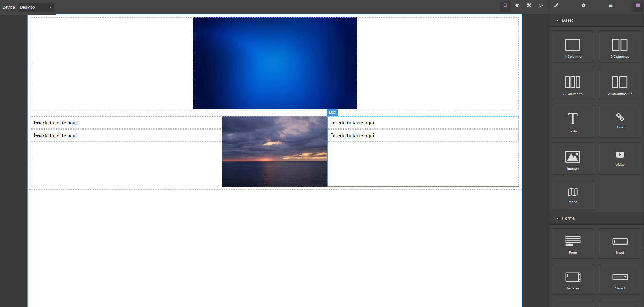The width and height of the screenshot is (644, 307).
Task: Click second right-column 'Inserta tu texto aqui'
Action: coord(353,136)
